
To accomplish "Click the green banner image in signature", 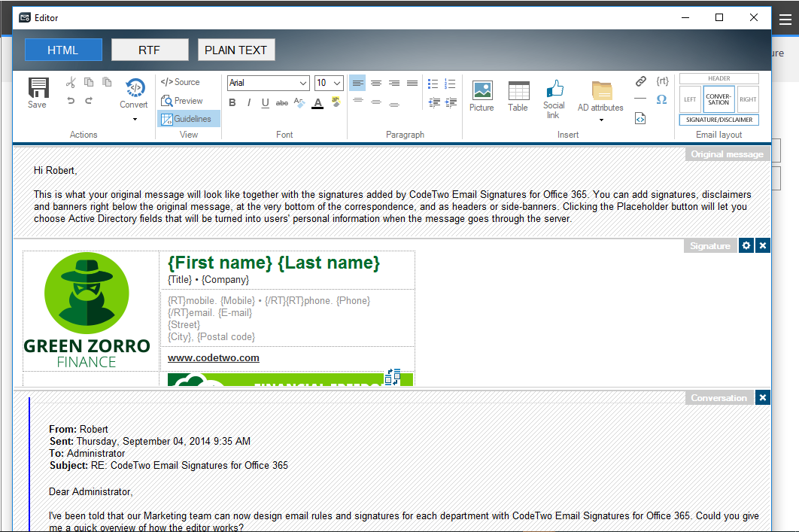I will [290, 380].
